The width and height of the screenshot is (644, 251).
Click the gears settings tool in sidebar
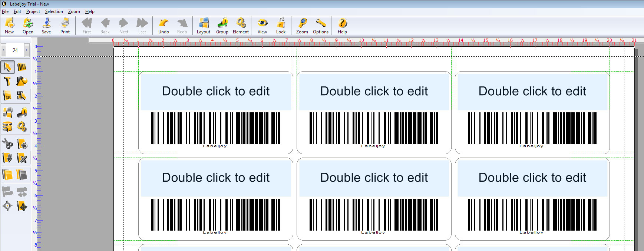tap(22, 127)
